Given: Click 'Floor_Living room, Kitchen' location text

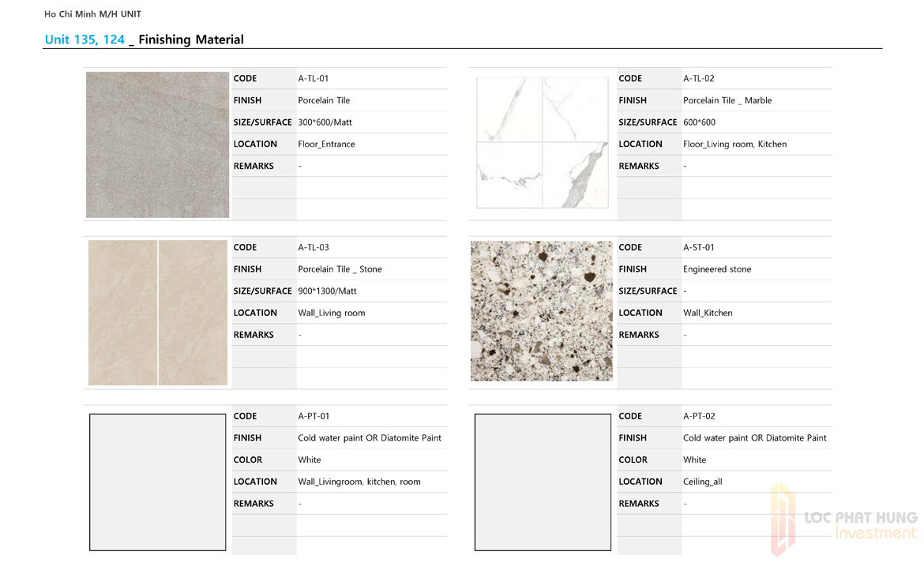Looking at the screenshot, I should pyautogui.click(x=734, y=145).
